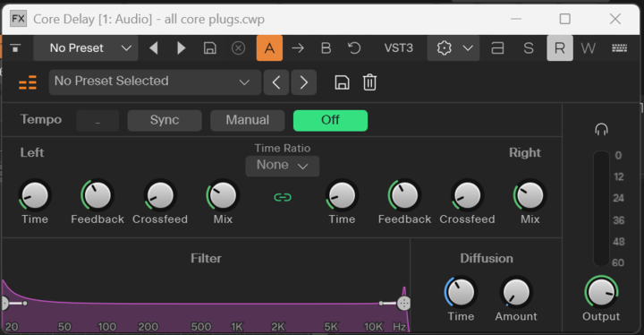644x335 pixels.
Task: Click the high-cut filter handle near Hz
Action: [x=403, y=304]
